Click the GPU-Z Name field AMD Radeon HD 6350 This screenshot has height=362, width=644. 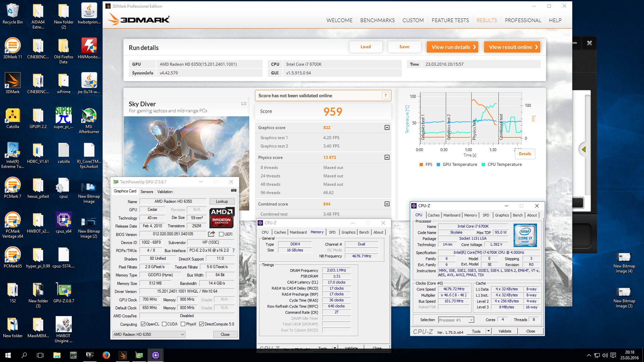173,201
